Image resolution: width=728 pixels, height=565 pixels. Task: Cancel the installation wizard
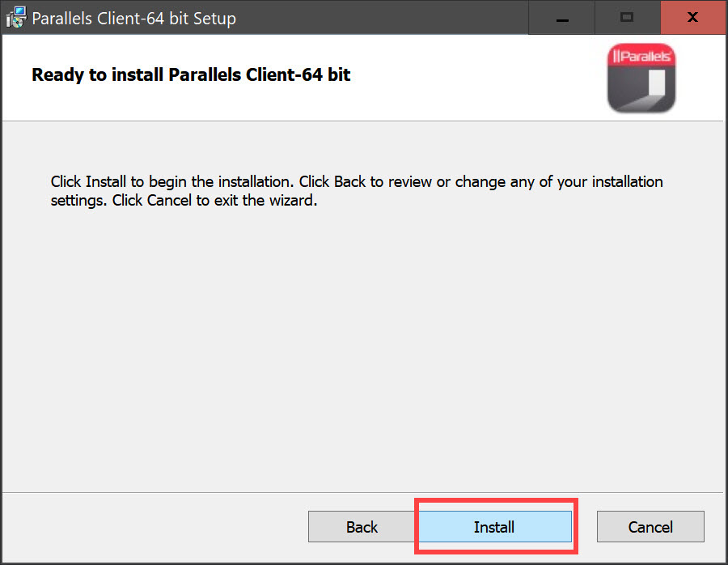tap(650, 527)
